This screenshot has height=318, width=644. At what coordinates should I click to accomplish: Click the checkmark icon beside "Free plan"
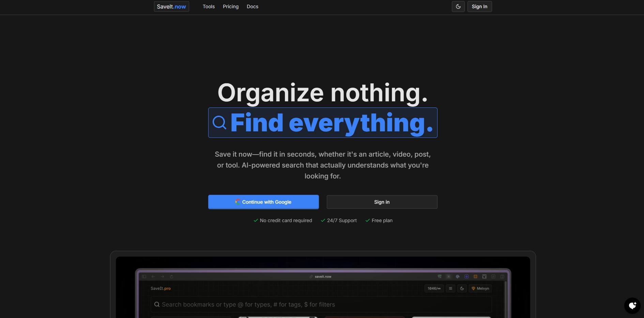[x=367, y=220]
